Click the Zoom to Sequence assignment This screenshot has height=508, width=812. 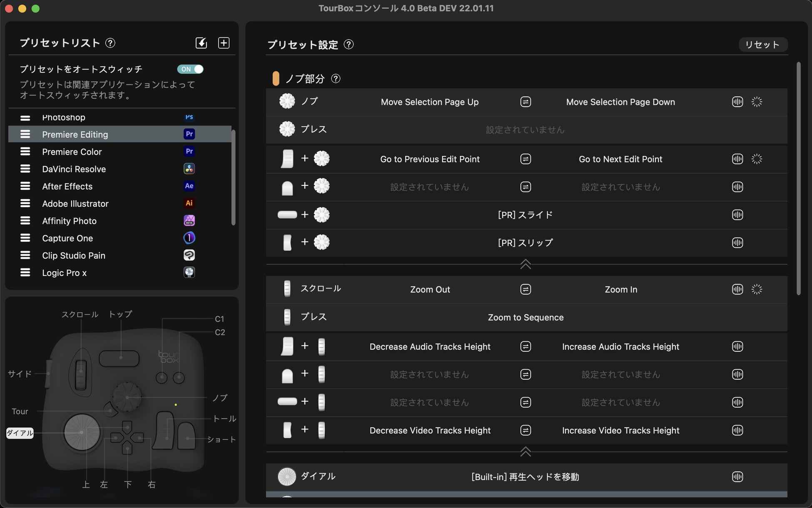(526, 318)
